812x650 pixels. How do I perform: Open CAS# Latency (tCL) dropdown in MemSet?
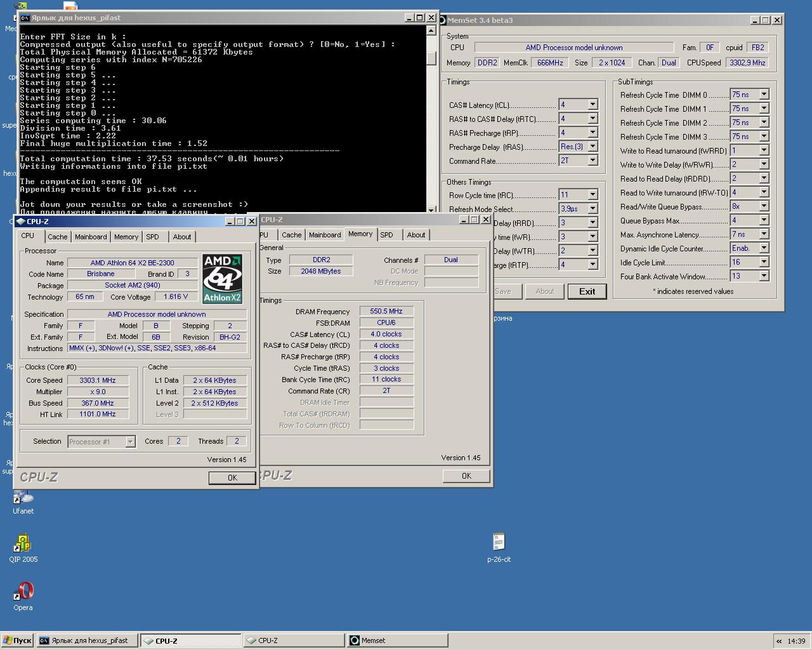point(593,105)
